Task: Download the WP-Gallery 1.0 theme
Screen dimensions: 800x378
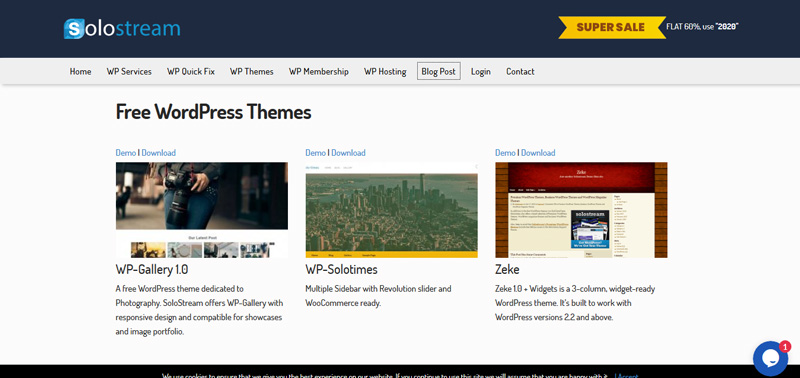Action: click(159, 153)
